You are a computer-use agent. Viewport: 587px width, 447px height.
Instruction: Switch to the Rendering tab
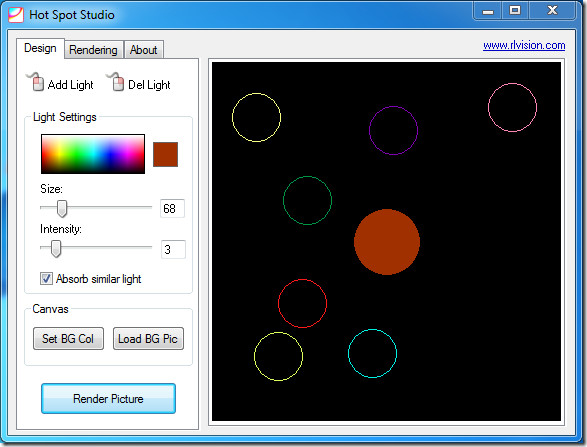(93, 50)
